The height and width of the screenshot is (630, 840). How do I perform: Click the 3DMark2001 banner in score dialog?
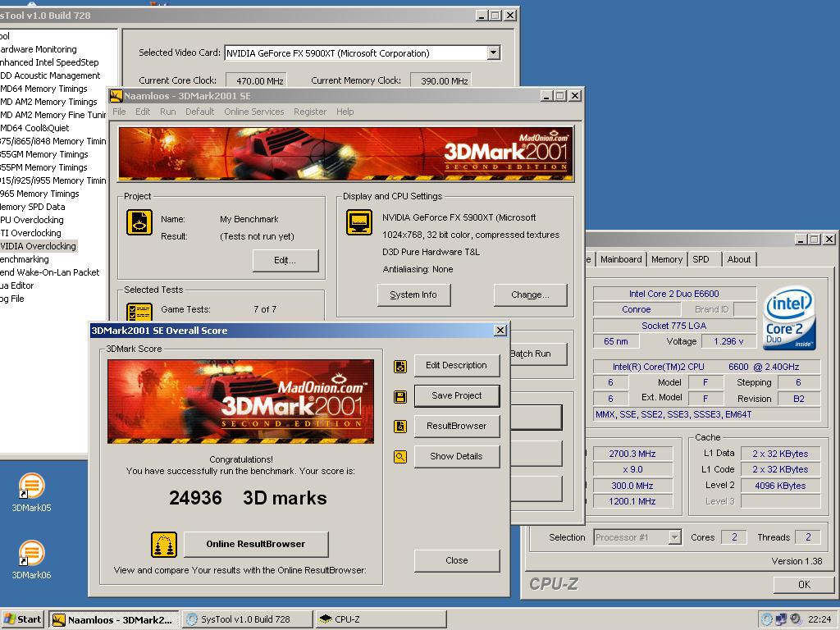[240, 401]
